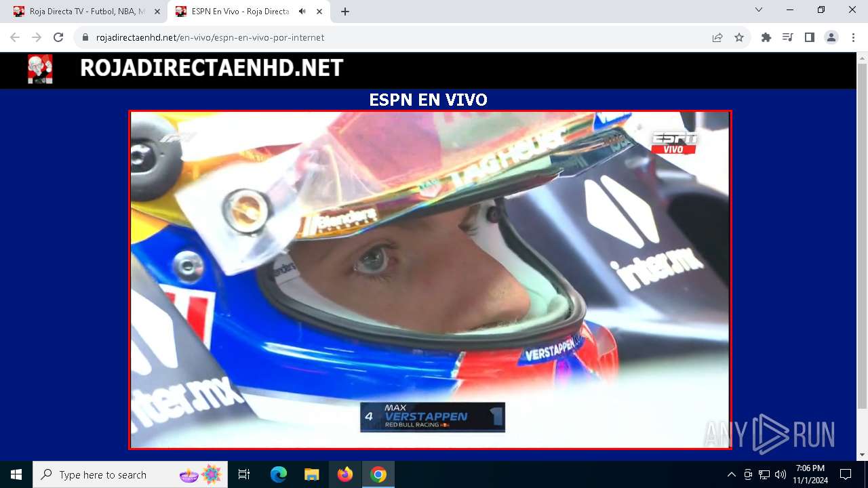Click the ESPN live video player

pos(430,280)
